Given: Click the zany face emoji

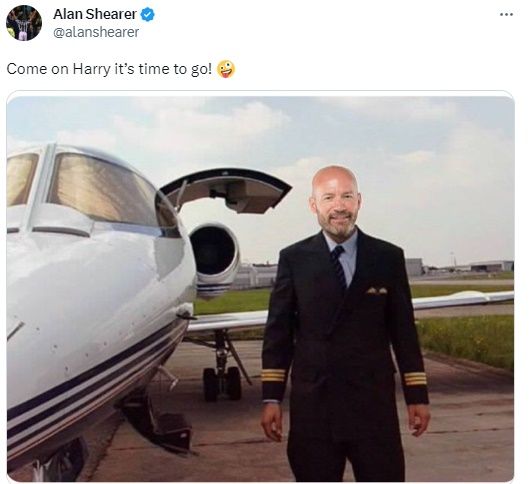Looking at the screenshot, I should coord(226,69).
